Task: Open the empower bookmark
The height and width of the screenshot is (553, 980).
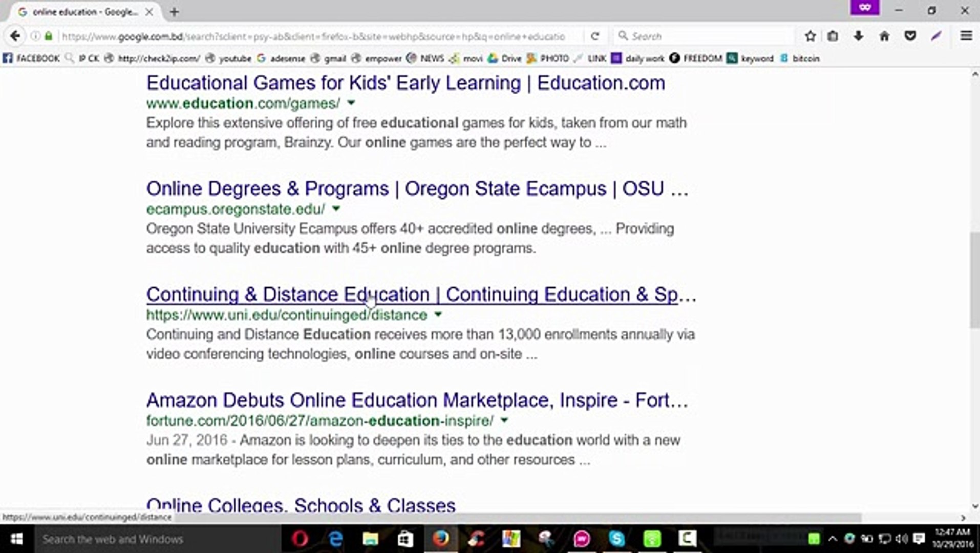Action: [377, 58]
